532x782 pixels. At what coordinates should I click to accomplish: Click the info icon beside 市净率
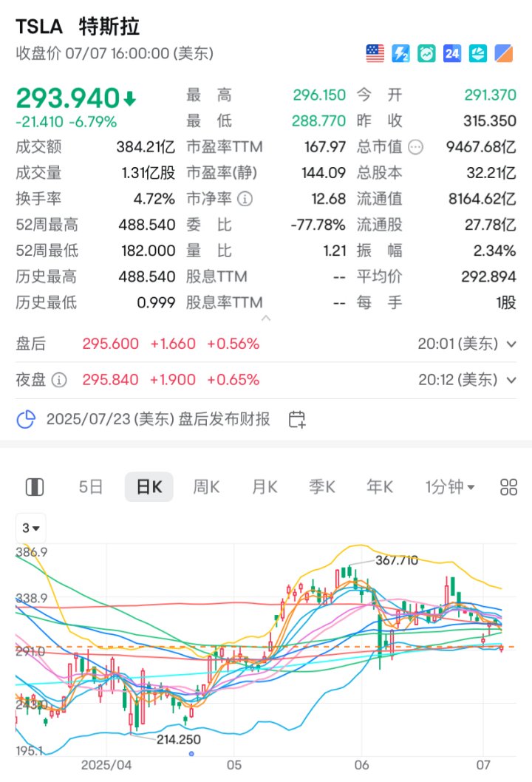(245, 199)
